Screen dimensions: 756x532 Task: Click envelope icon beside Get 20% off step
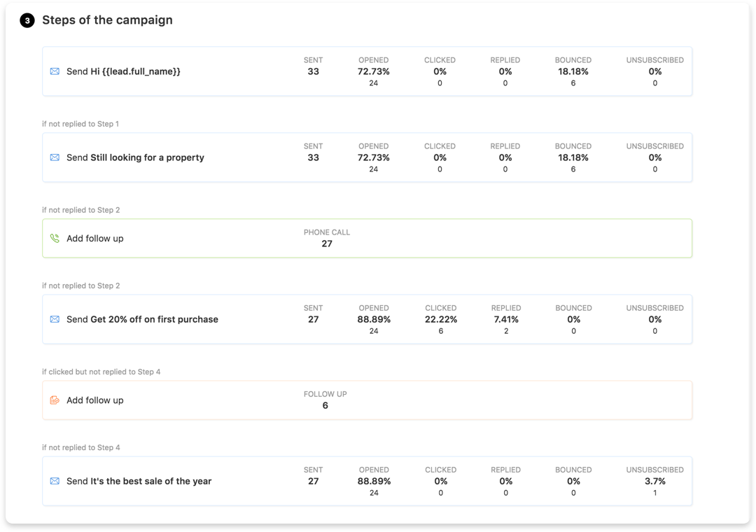click(x=55, y=319)
